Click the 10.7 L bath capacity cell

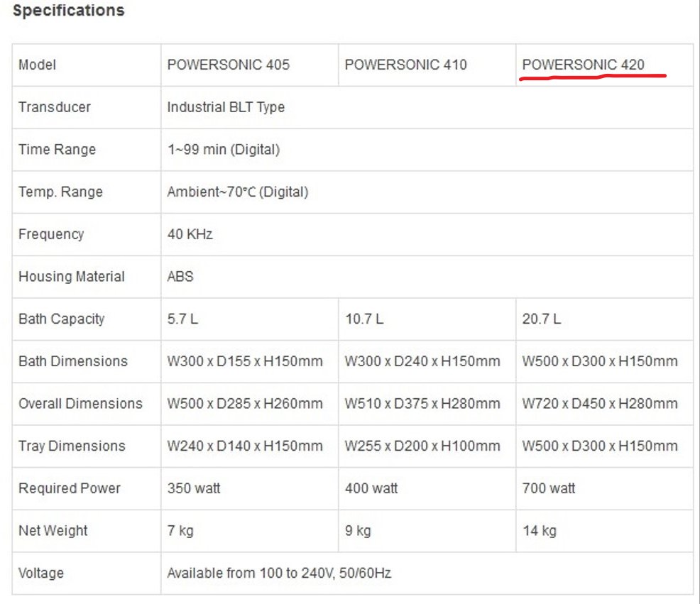pos(363,319)
